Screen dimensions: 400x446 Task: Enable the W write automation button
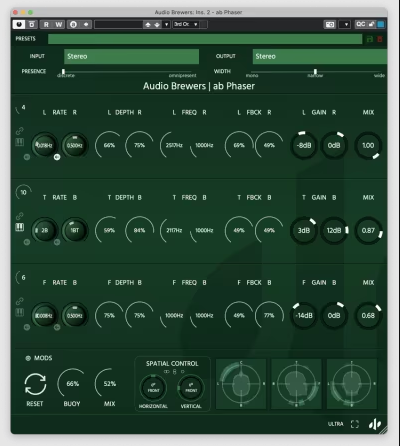[59, 24]
